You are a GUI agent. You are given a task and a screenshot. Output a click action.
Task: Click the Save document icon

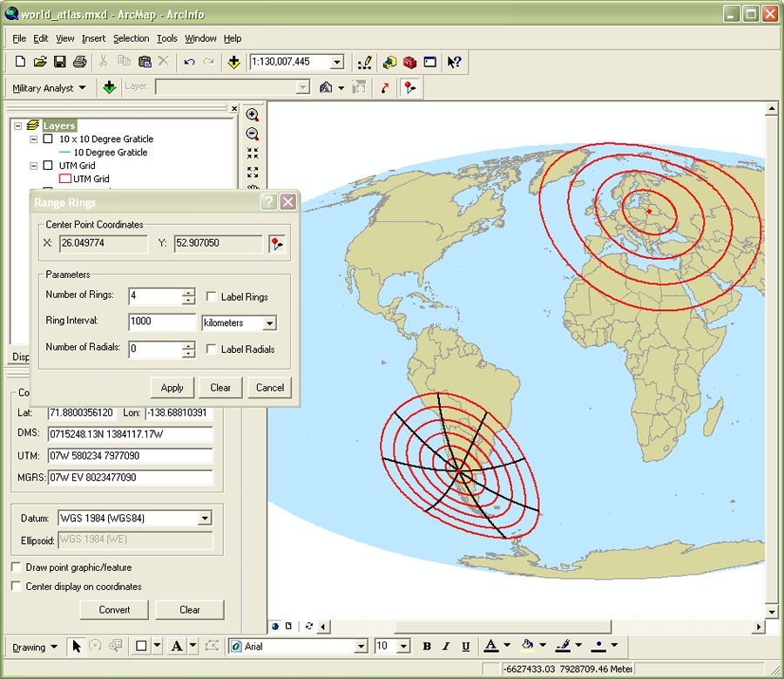pyautogui.click(x=60, y=62)
